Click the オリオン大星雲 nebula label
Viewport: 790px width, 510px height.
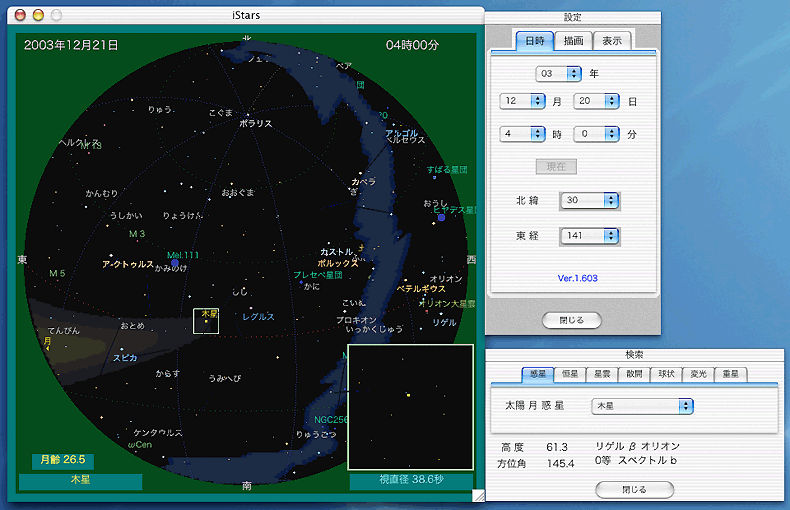pyautogui.click(x=448, y=304)
